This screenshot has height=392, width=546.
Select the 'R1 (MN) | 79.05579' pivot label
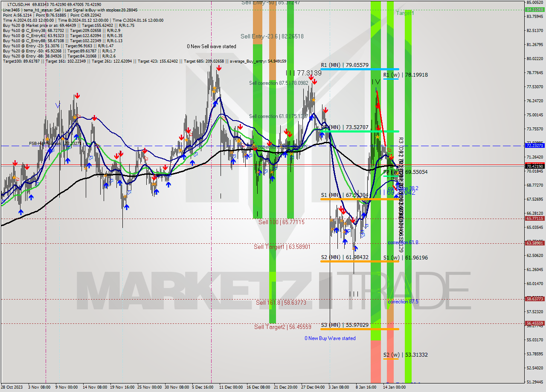[345, 65]
